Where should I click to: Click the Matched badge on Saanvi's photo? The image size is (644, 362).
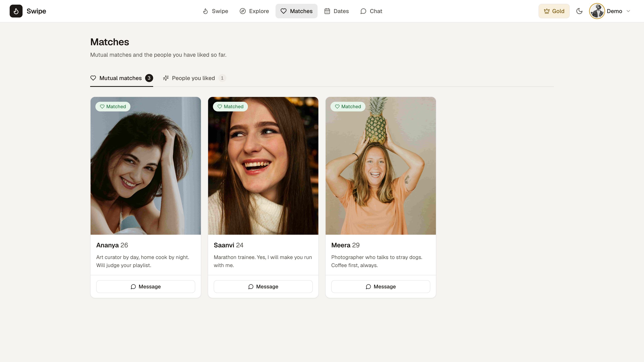coord(230,106)
